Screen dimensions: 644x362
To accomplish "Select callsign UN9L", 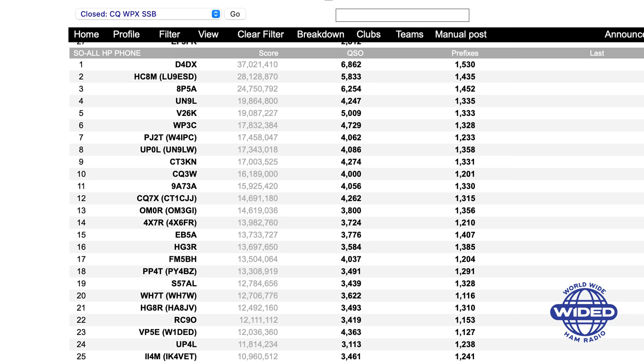I will pos(186,101).
